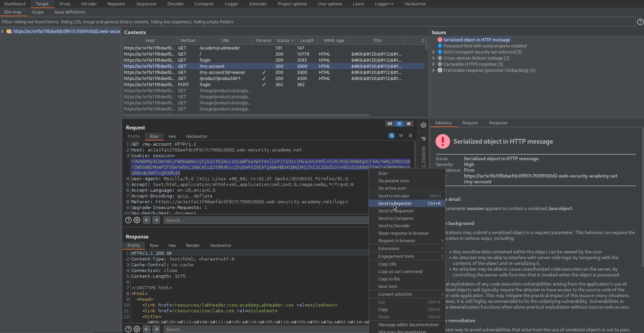Open Request editor hamburger menu icon
This screenshot has width=644, height=333.
pyautogui.click(x=410, y=136)
